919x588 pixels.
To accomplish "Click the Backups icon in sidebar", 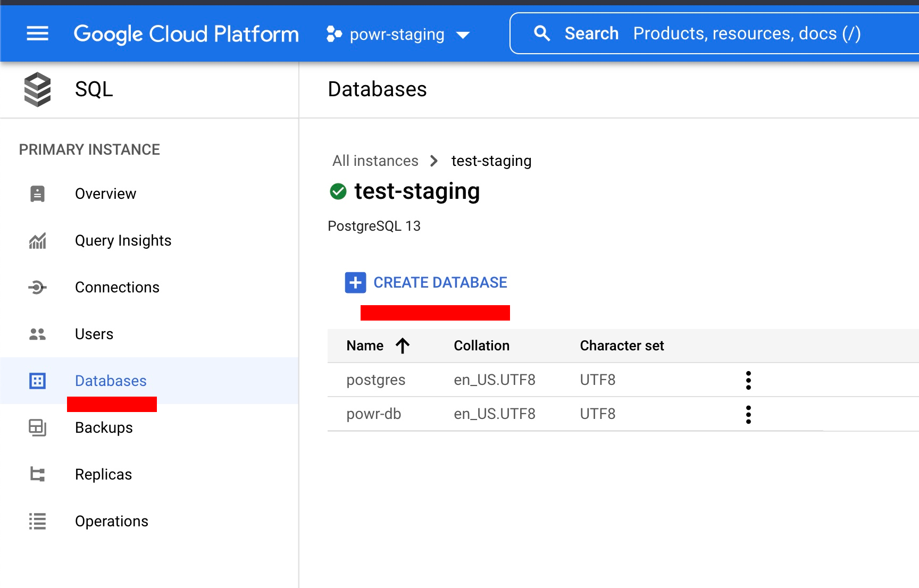I will [37, 427].
